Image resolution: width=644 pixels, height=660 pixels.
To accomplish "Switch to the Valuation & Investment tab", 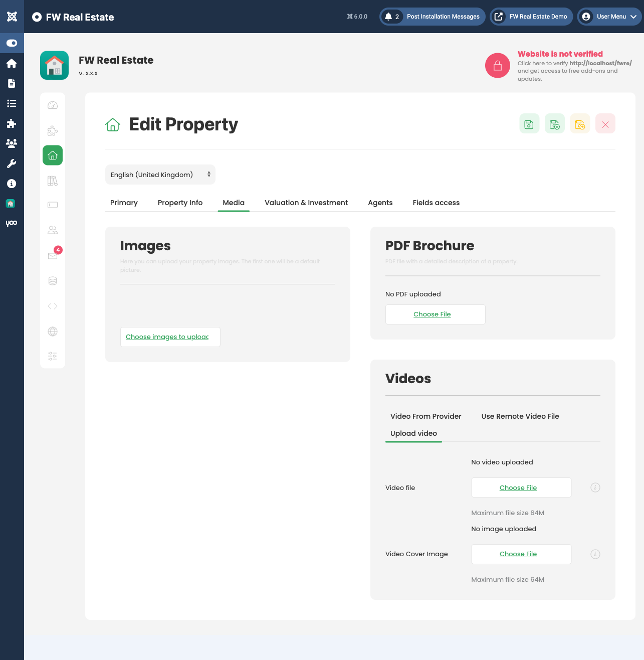I will [306, 203].
